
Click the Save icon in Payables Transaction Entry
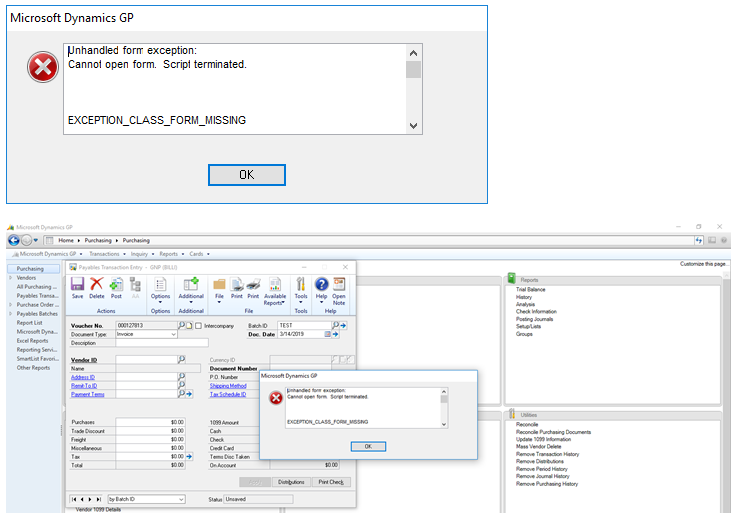[x=77, y=284]
